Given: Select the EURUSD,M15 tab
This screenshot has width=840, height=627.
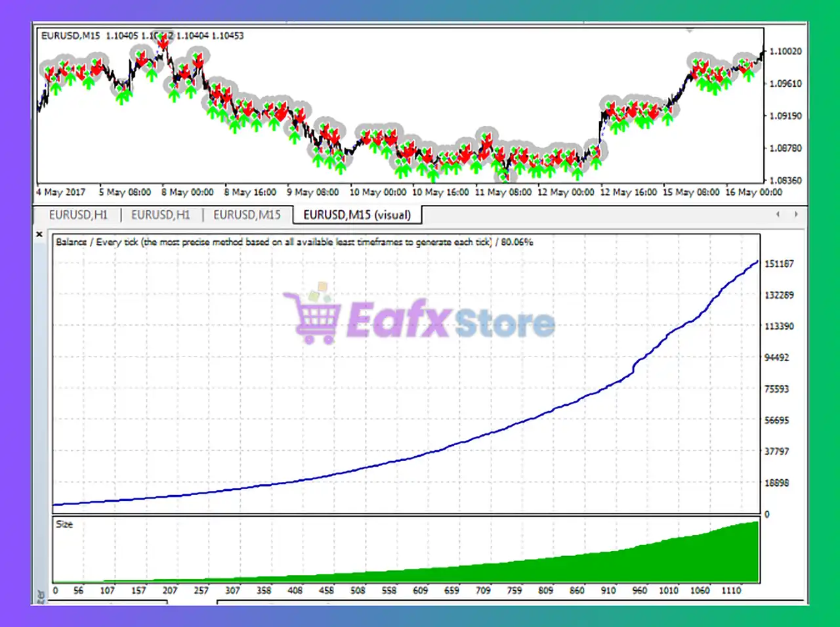Looking at the screenshot, I should pyautogui.click(x=247, y=215).
